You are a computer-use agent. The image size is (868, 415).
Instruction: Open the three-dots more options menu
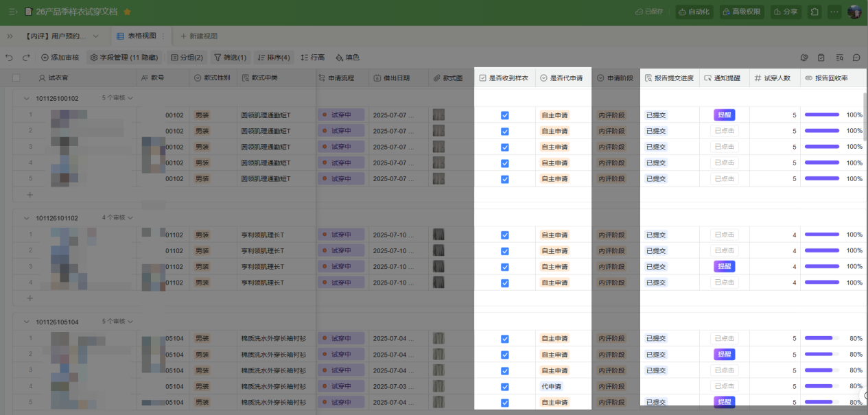pos(834,12)
